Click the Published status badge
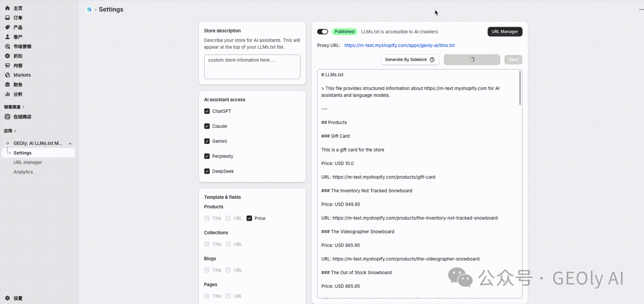 pos(344,32)
